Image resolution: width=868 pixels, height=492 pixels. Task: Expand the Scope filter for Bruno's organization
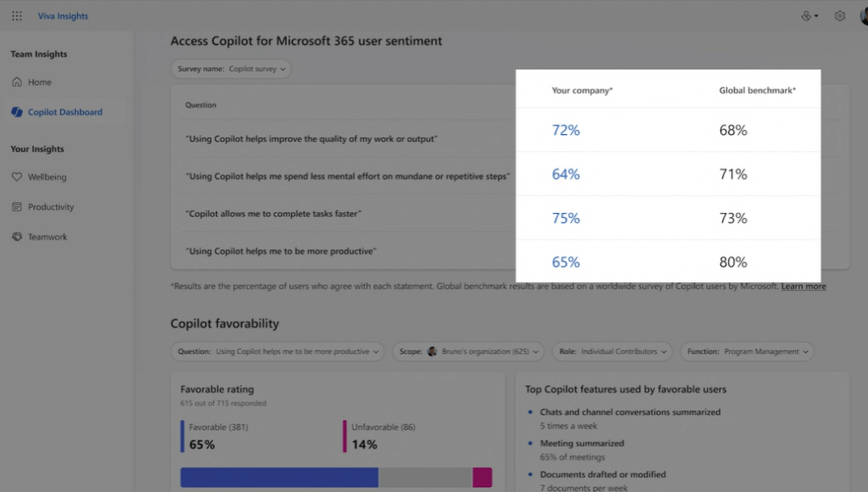pos(468,351)
